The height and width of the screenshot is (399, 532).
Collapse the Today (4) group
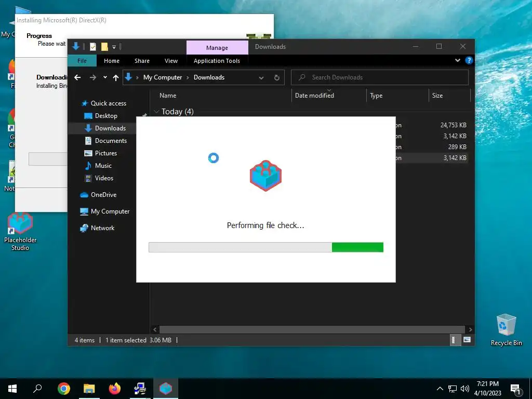[156, 112]
